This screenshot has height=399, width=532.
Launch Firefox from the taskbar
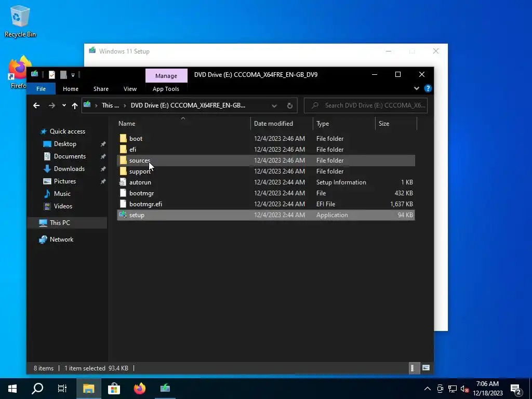[x=139, y=389]
